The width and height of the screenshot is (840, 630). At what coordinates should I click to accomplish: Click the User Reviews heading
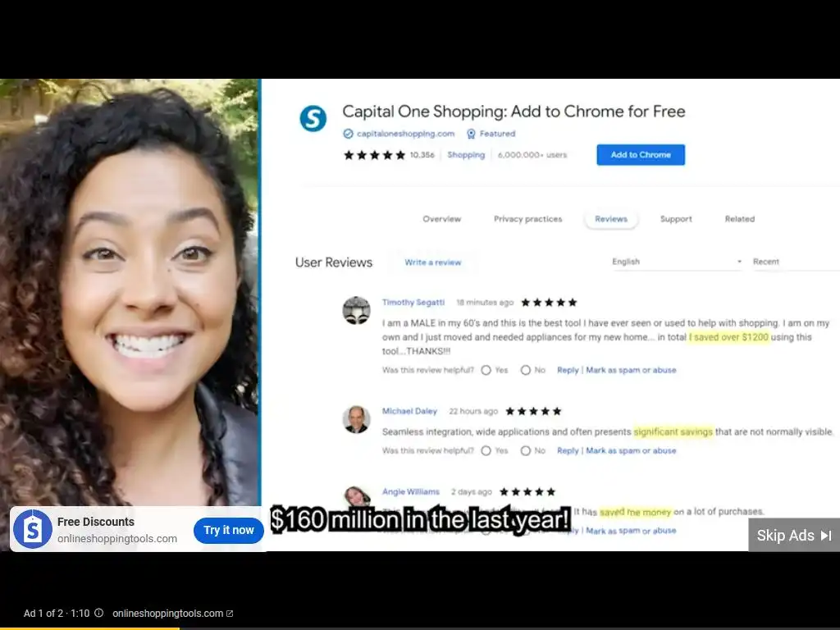[334, 262]
